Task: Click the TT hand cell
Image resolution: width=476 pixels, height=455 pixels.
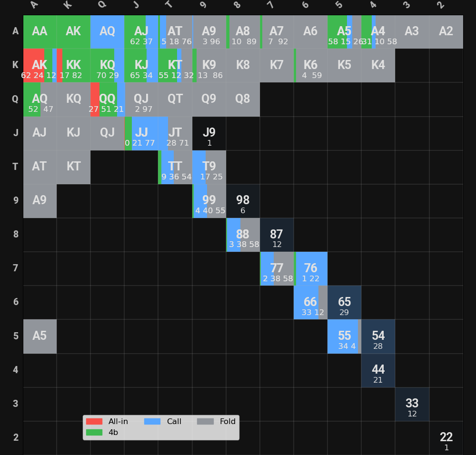Action: point(175,167)
